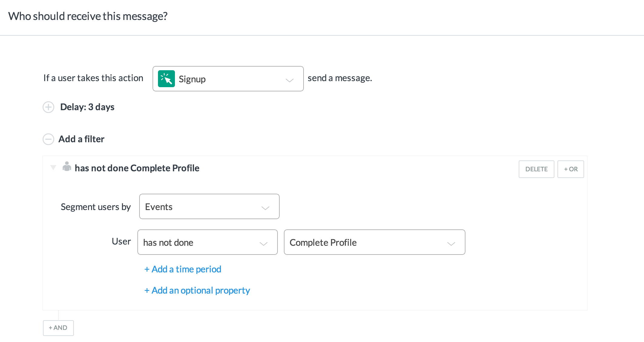The height and width of the screenshot is (342, 644).
Task: Expand the Delay plus circle icon
Action: 48,107
